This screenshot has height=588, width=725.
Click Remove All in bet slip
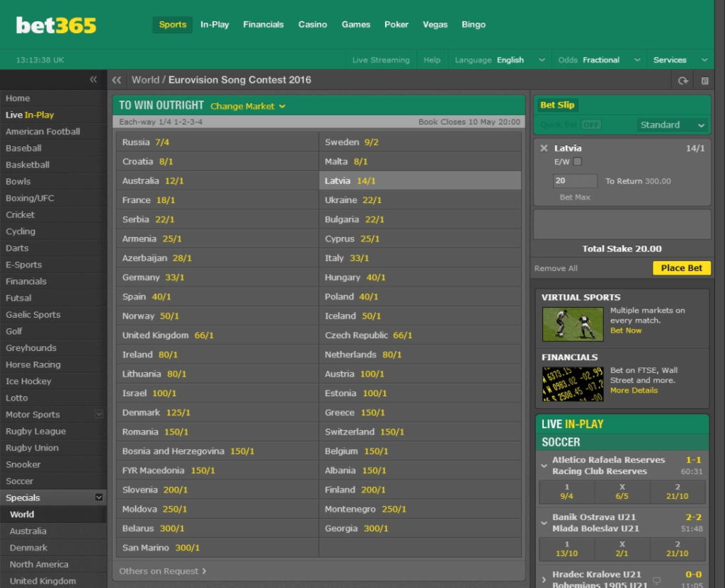[x=556, y=269]
